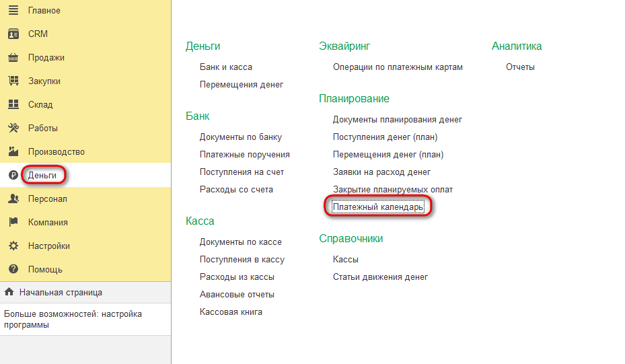Go to the Закупки section
This screenshot has height=364, width=625.
click(44, 81)
